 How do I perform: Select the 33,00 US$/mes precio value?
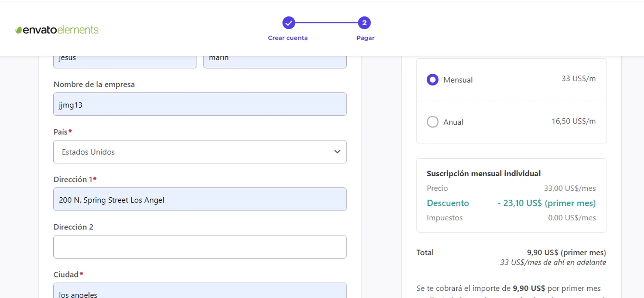coord(570,188)
